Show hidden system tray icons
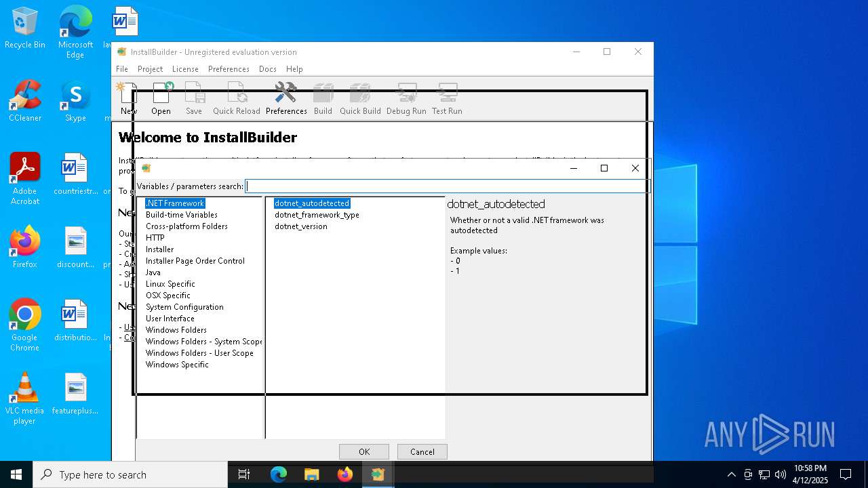 point(731,474)
